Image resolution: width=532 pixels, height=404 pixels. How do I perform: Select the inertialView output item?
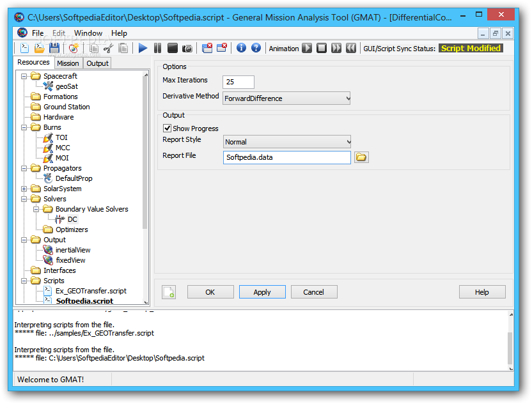coord(73,250)
